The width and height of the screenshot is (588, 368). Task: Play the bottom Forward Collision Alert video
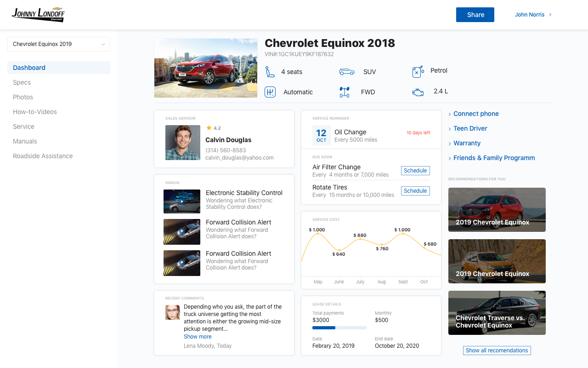click(182, 262)
